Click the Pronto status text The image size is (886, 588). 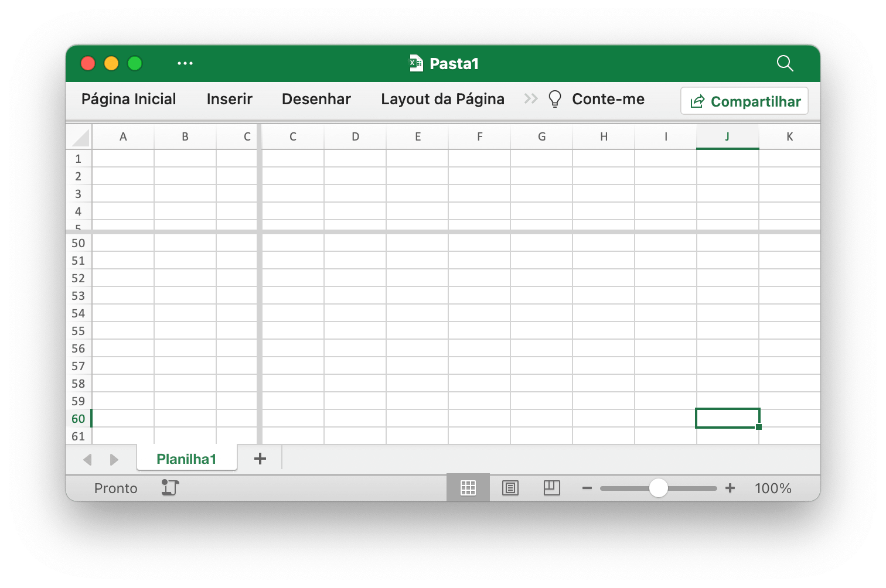116,488
